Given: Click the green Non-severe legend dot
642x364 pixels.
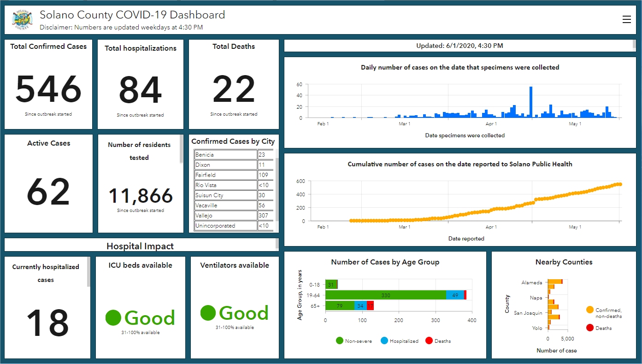Looking at the screenshot, I should click(340, 341).
